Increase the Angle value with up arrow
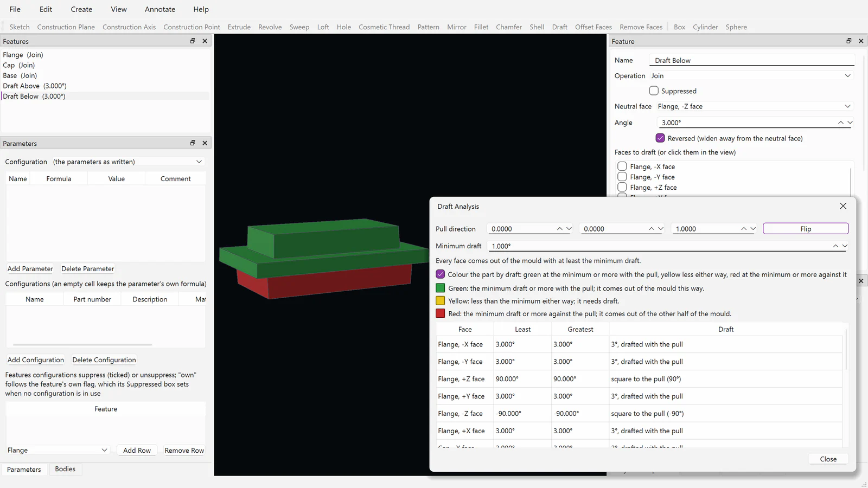Screen dimensions: 868x488 coord(841,123)
